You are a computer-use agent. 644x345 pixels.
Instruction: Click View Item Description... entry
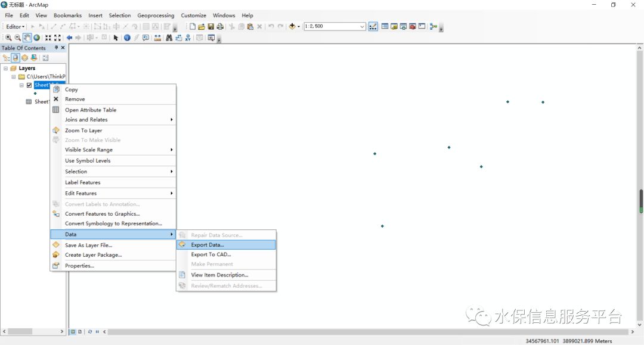(226, 275)
